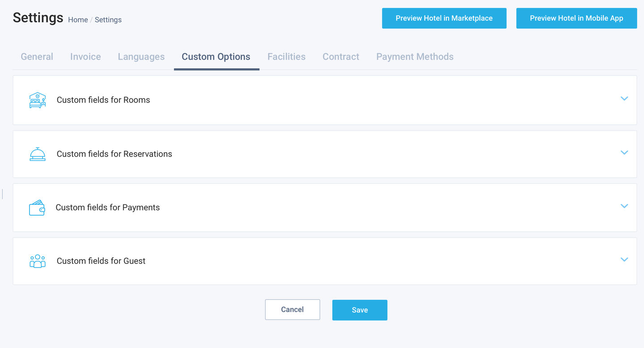This screenshot has height=348, width=644.
Task: Follow the Home breadcrumb link
Action: click(x=78, y=20)
